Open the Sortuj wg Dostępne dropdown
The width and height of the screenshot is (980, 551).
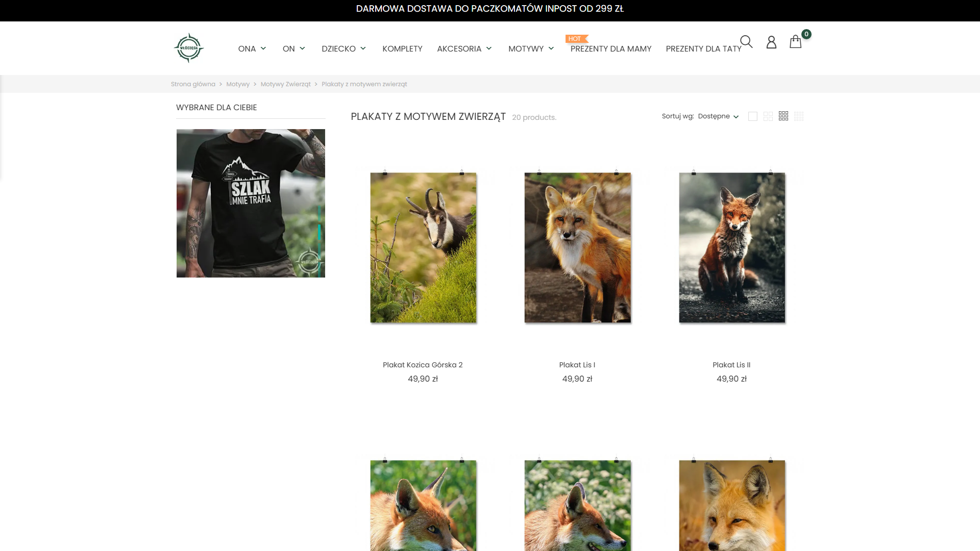click(718, 116)
